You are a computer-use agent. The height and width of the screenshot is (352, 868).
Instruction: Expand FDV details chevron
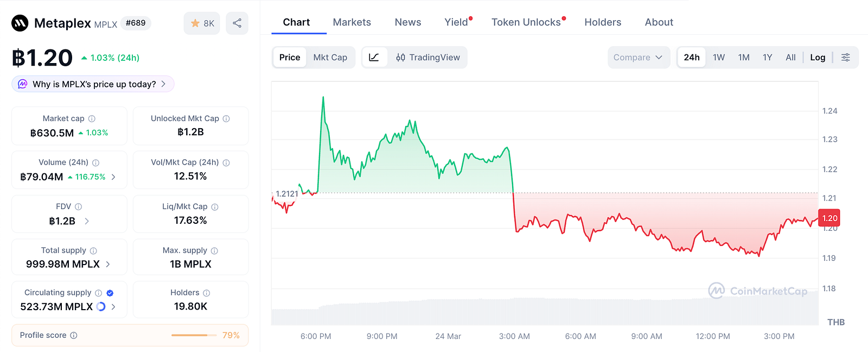(x=87, y=221)
